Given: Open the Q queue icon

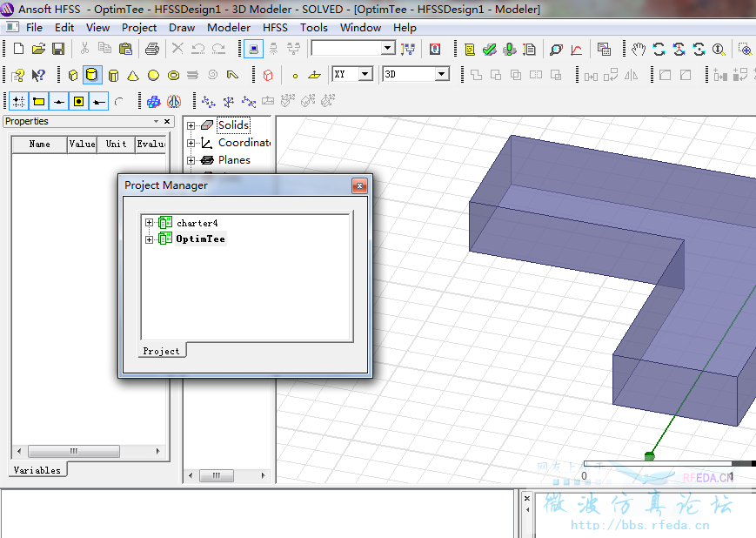Looking at the screenshot, I should [435, 49].
